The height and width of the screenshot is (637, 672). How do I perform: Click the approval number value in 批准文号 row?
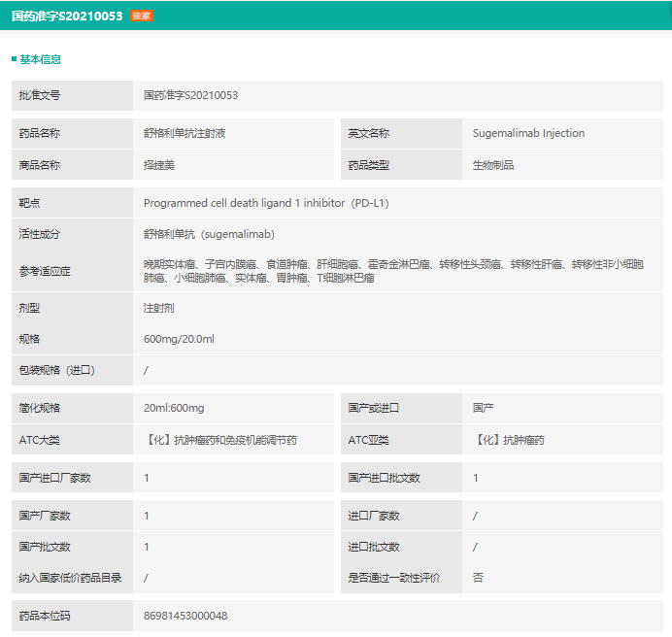[x=190, y=95]
